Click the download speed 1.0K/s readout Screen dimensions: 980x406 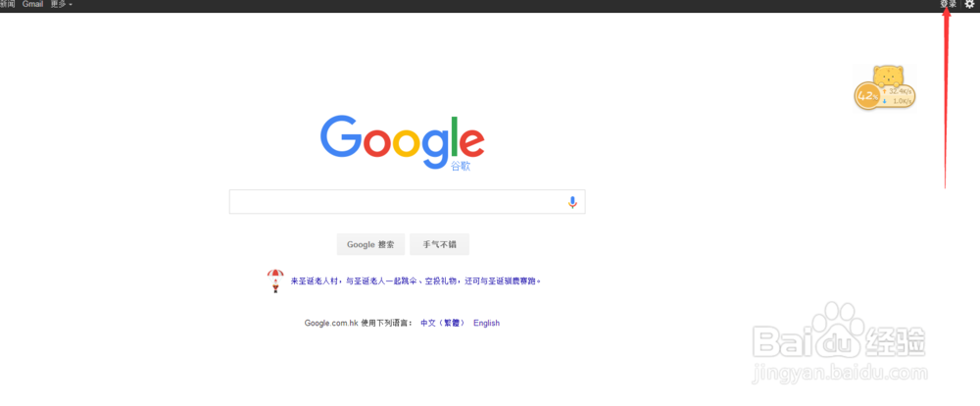click(900, 101)
